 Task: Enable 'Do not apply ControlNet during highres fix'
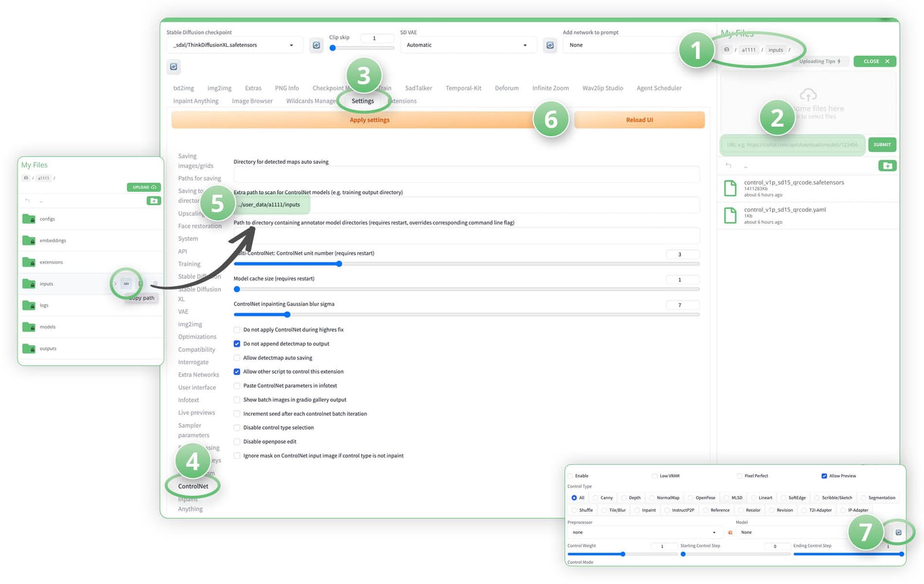click(237, 330)
